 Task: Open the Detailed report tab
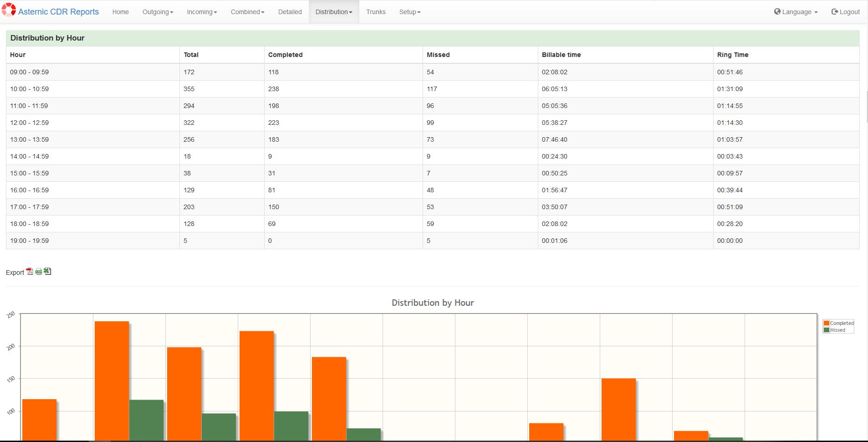(x=290, y=12)
